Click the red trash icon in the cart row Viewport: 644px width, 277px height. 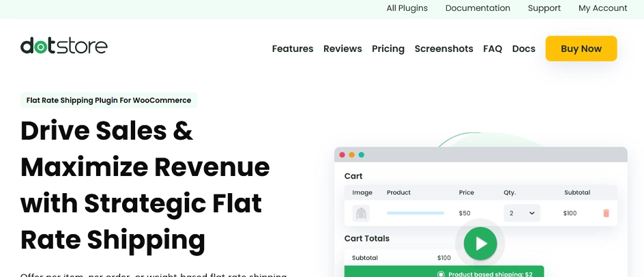(x=606, y=213)
